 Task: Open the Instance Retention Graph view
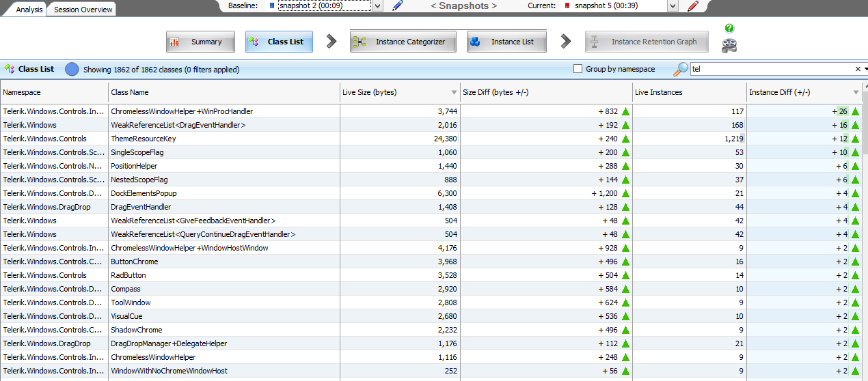[x=646, y=42]
